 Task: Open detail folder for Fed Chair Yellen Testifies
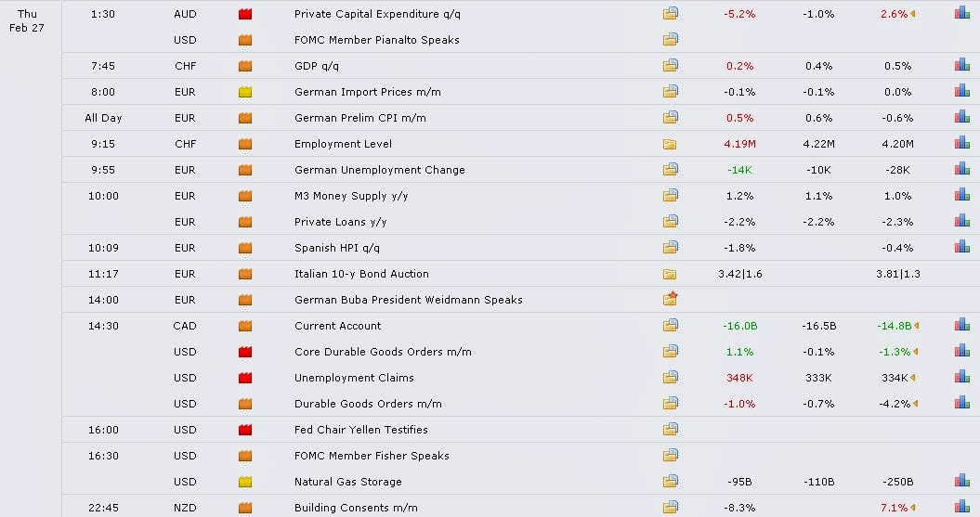click(671, 430)
